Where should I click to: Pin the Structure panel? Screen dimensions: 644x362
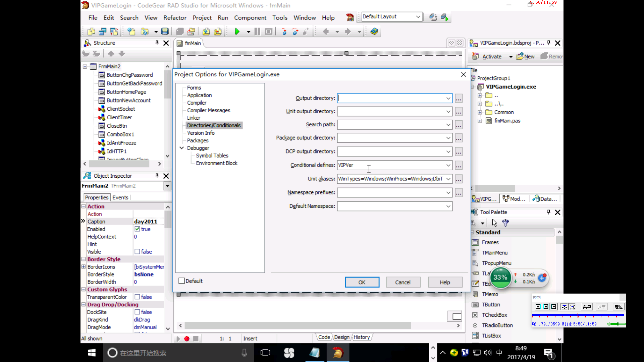[157, 43]
